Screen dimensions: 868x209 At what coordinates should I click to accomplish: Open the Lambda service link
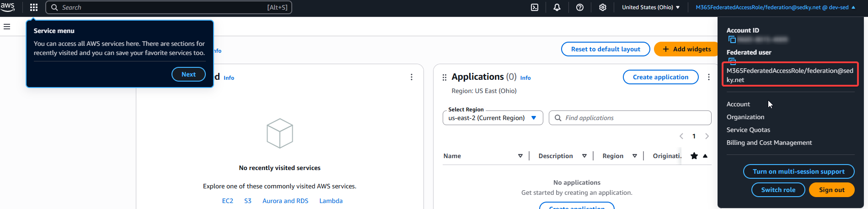331,201
